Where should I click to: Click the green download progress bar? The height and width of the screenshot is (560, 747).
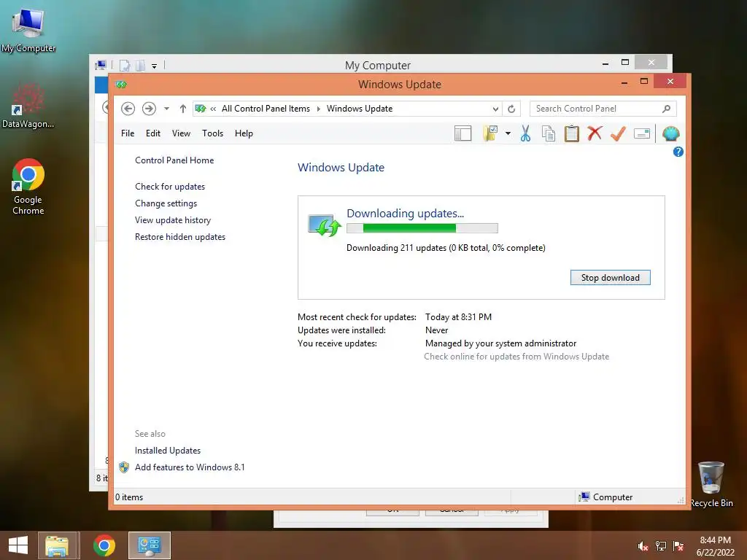pyautogui.click(x=422, y=228)
